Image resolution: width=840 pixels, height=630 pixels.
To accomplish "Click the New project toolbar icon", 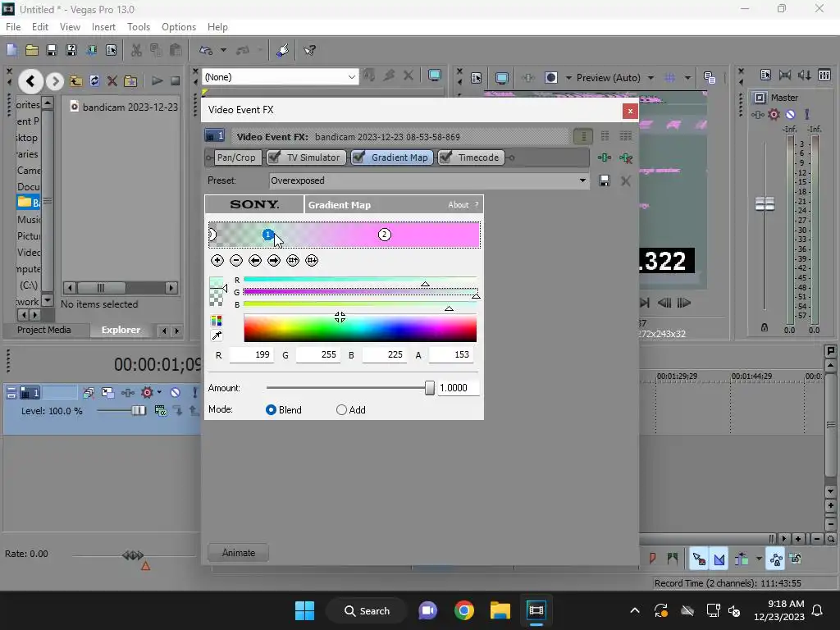I will (x=11, y=50).
